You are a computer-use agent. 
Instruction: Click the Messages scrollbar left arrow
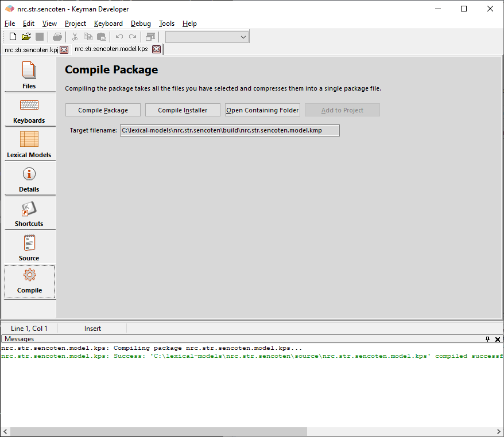(5, 431)
